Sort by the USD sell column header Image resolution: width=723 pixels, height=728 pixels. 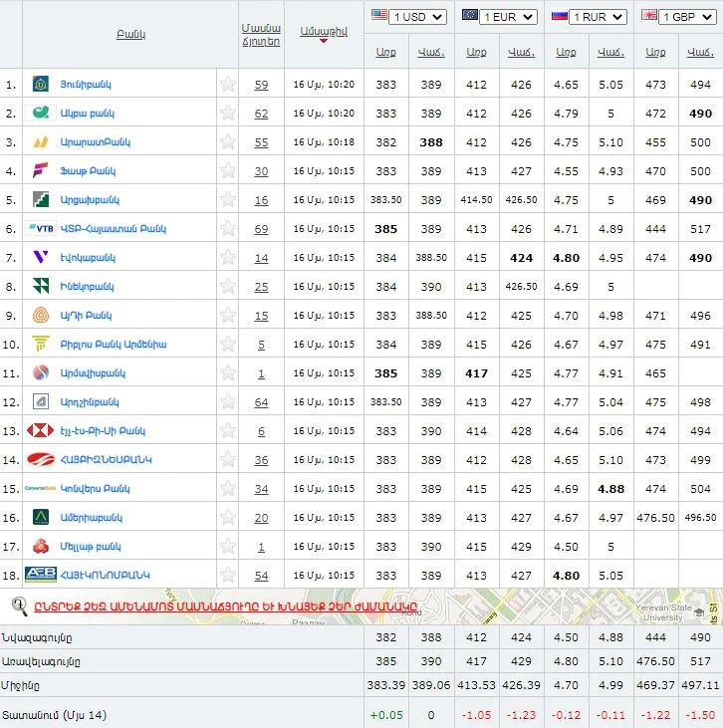point(431,52)
